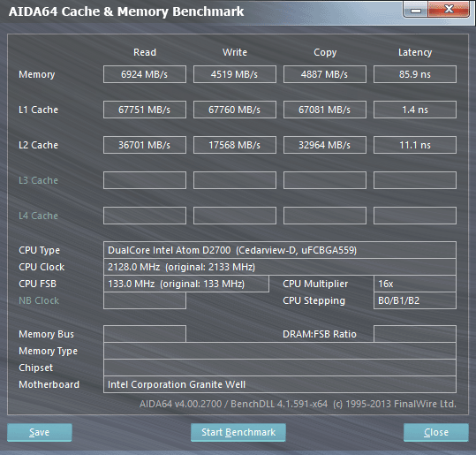Click the greyed L3 Cache label
Image resolution: width=476 pixels, height=455 pixels.
click(38, 180)
